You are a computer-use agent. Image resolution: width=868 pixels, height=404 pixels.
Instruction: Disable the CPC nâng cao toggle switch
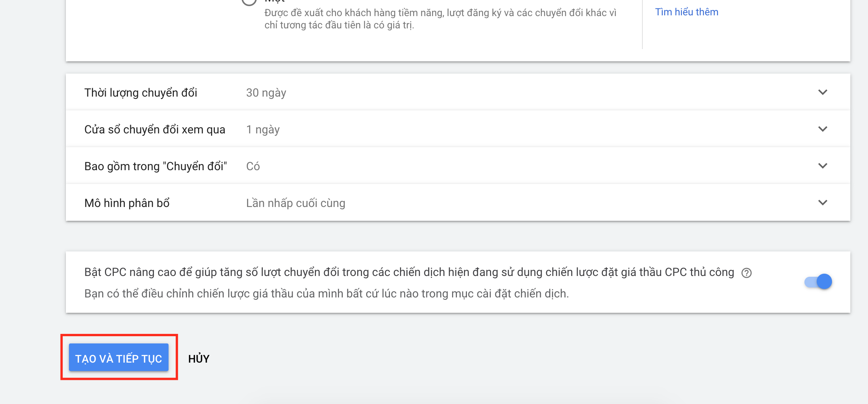pyautogui.click(x=818, y=282)
